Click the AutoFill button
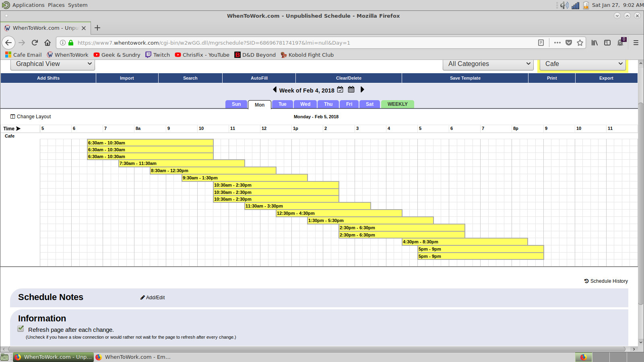Viewport: 644px width, 362px height. click(259, 78)
